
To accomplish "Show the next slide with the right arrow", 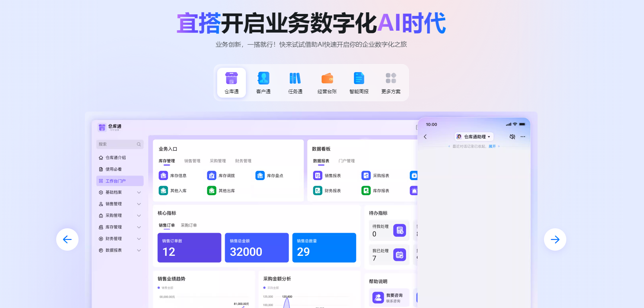I will [x=555, y=239].
